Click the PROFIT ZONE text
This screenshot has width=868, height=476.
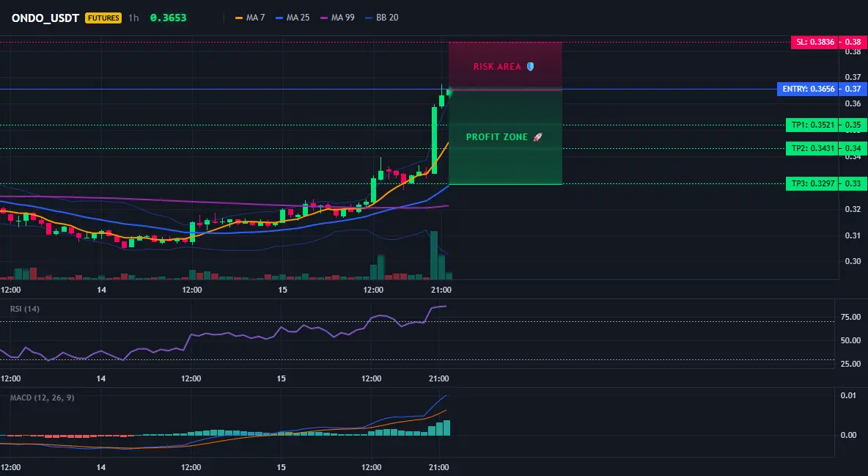coord(496,137)
